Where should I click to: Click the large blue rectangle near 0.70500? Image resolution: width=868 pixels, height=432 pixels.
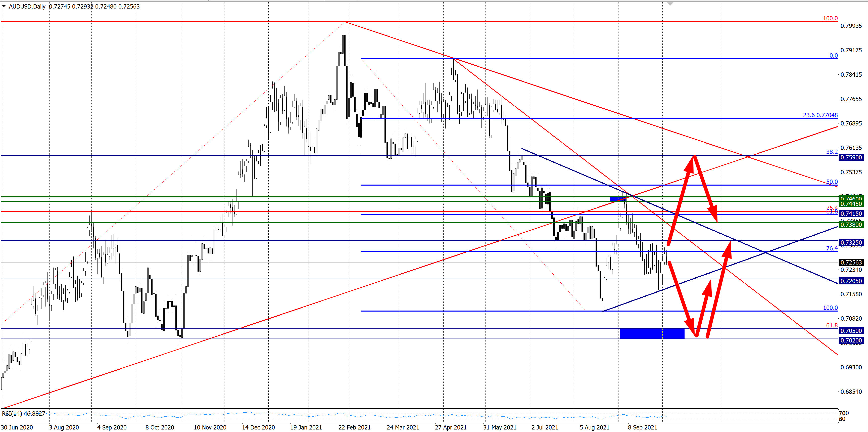tap(652, 333)
